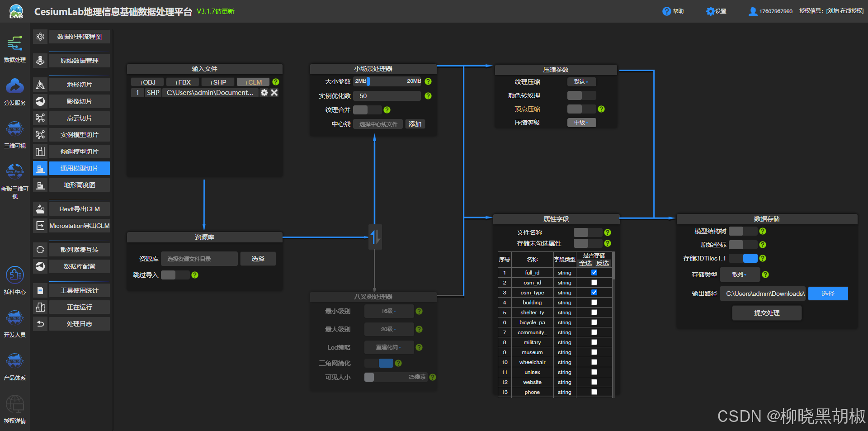Toggle the 模型结构树 switch
Viewport: 868px width, 431px height.
point(743,231)
